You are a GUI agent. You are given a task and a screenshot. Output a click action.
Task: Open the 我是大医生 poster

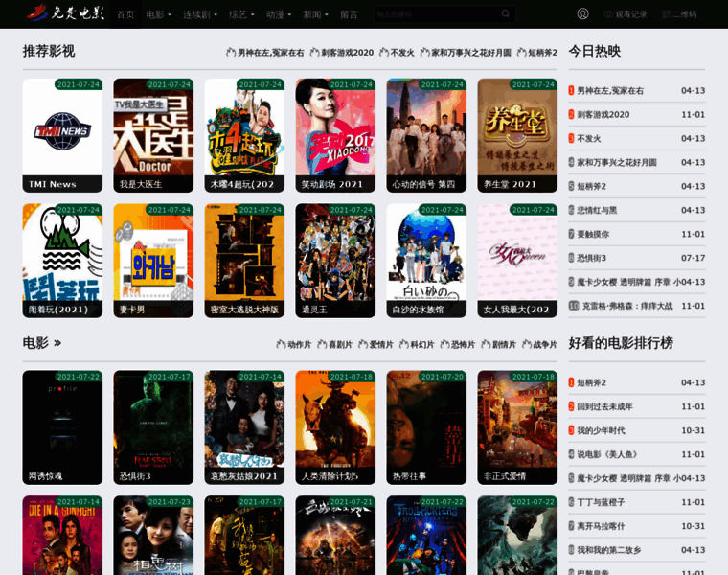tap(153, 135)
